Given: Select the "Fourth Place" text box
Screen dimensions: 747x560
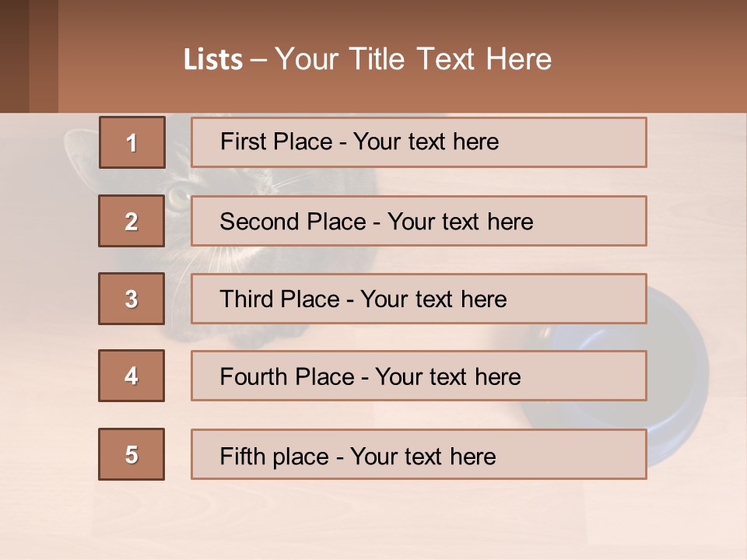Looking at the screenshot, I should point(419,376).
